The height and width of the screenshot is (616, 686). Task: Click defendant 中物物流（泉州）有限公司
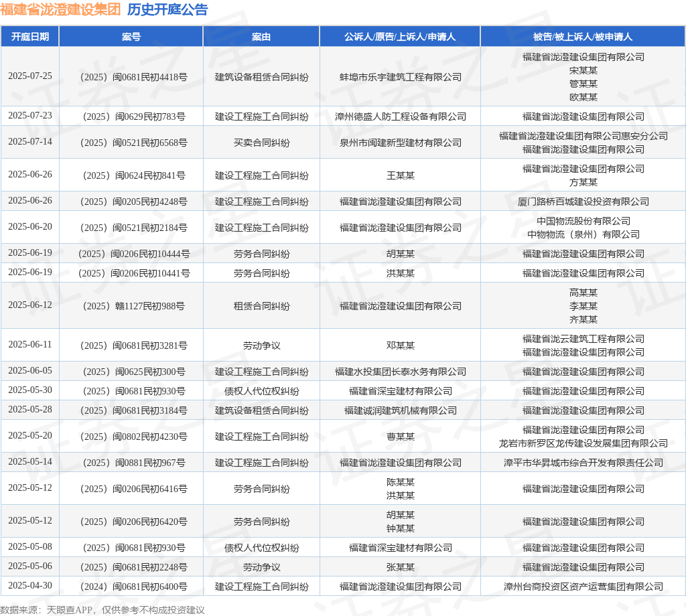tap(584, 234)
